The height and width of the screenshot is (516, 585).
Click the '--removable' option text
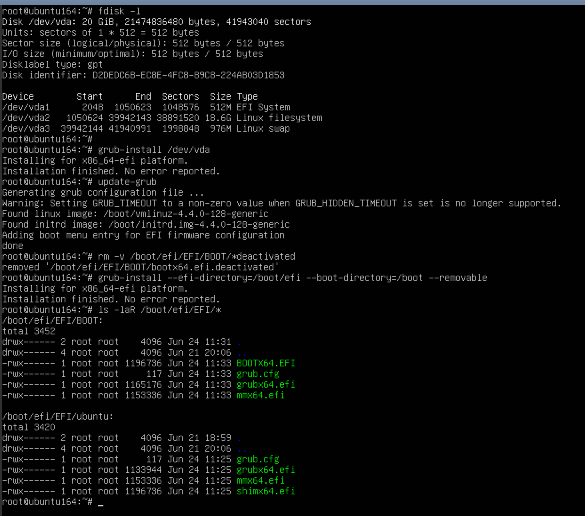tap(457, 278)
